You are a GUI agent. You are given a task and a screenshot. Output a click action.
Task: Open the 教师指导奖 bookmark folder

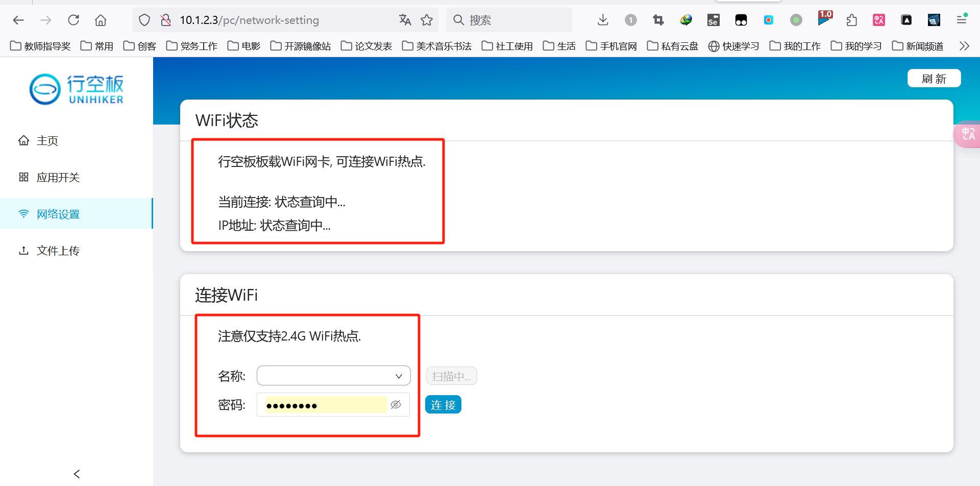point(40,46)
